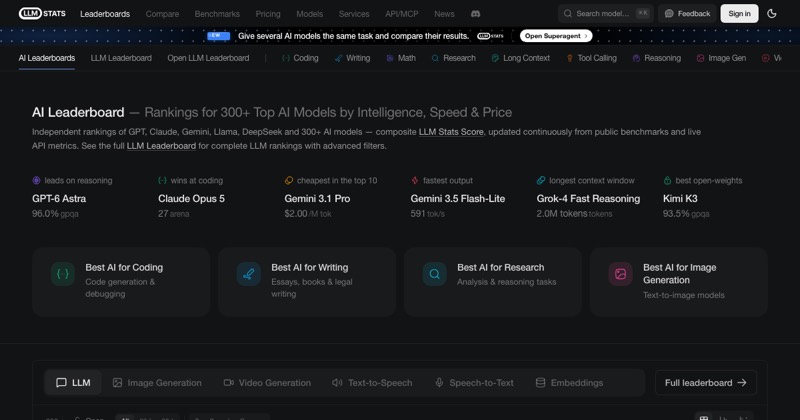
Task: Open the Research category tab
Action: pyautogui.click(x=454, y=58)
